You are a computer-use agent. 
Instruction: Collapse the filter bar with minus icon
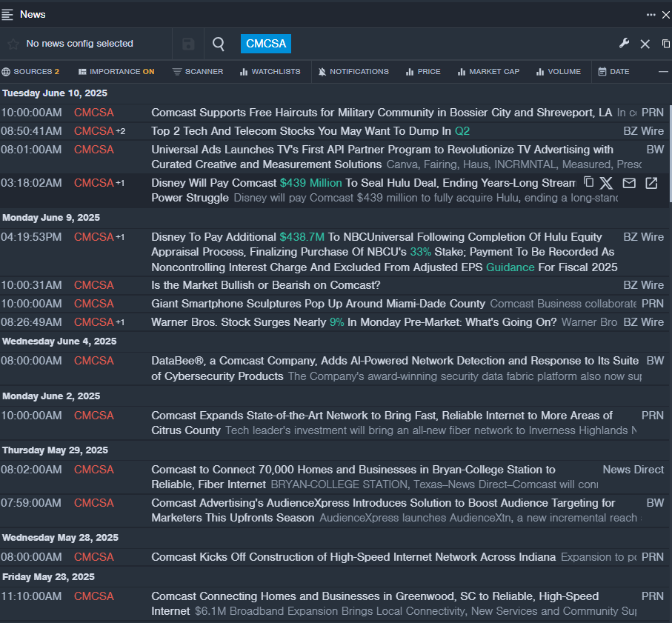(x=663, y=72)
